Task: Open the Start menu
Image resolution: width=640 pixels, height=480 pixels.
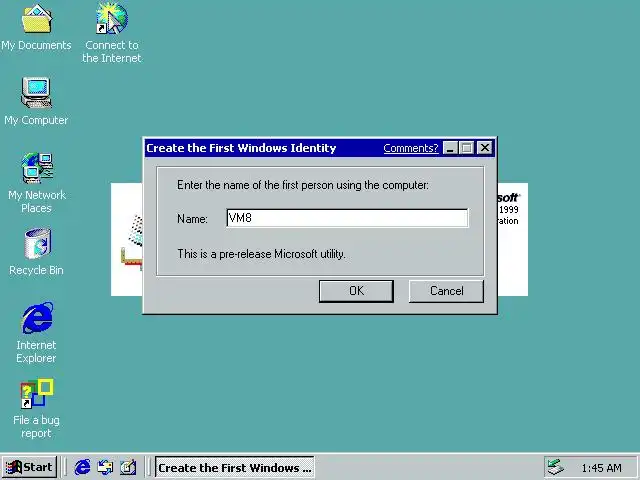Action: 29,467
